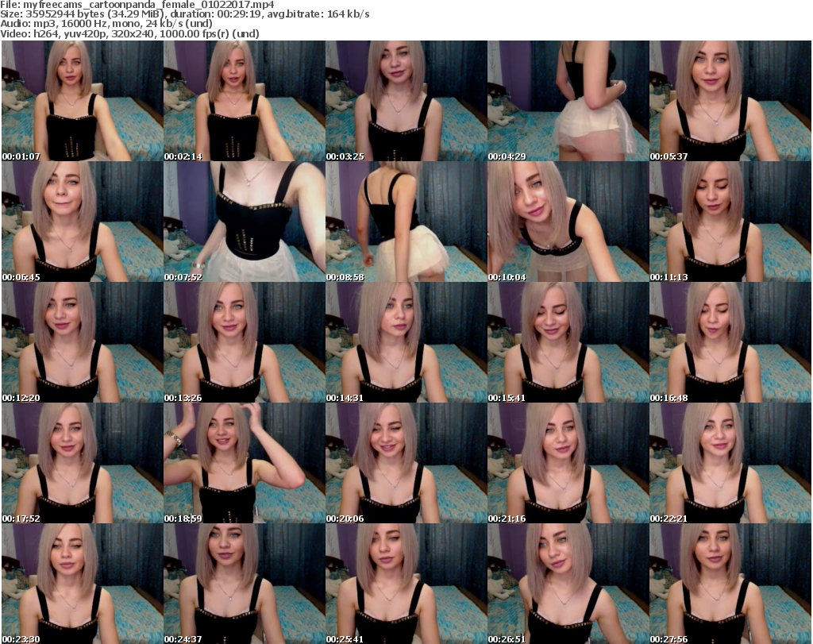Select the frame at 00:12:20
The height and width of the screenshot is (644, 813).
83,343
